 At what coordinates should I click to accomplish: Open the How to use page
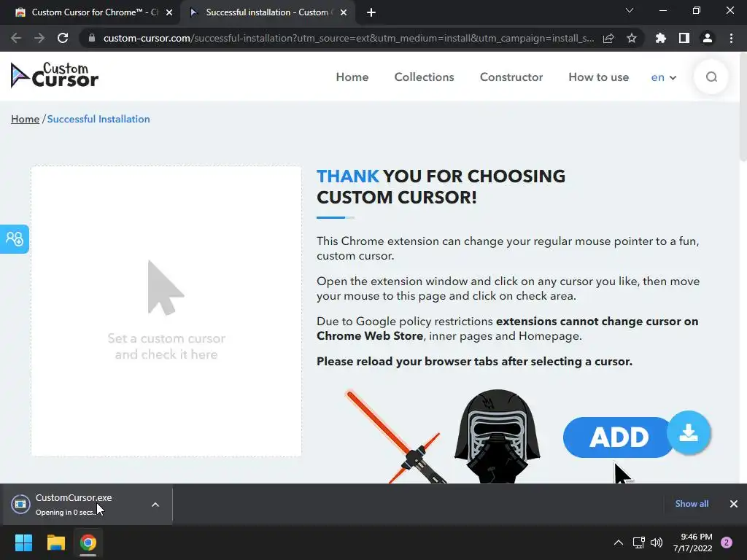(598, 77)
